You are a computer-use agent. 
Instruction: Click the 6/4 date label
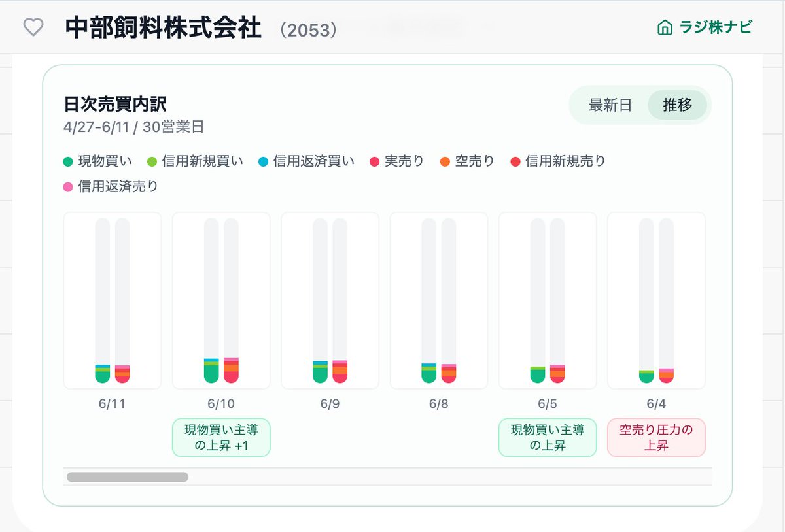(656, 404)
